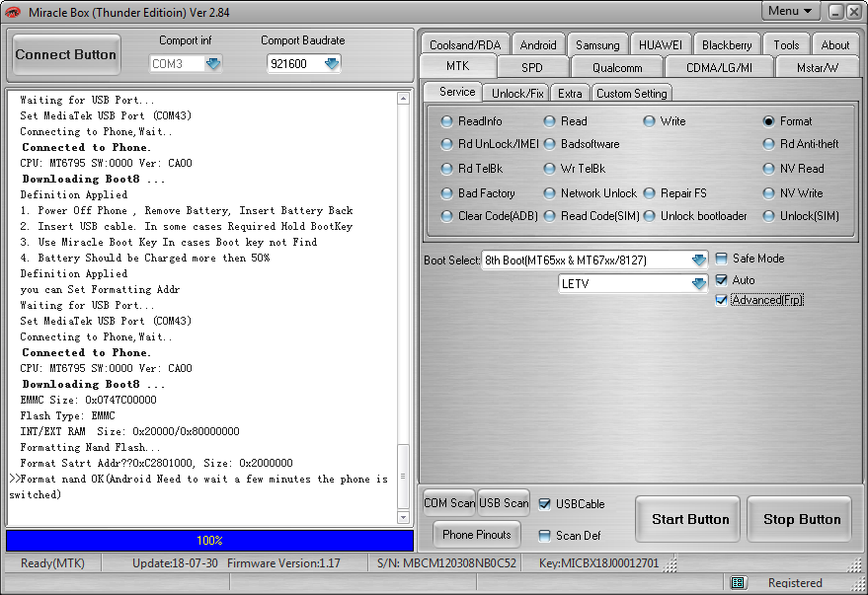Click the 100% blue progress bar
Screen dimensions: 868x595
(x=209, y=541)
